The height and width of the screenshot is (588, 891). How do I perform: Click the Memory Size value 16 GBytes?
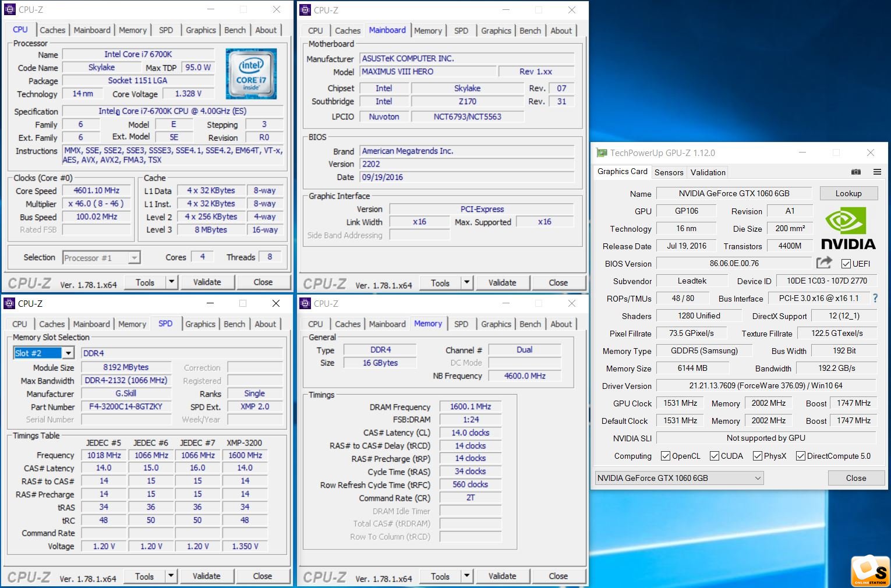(380, 363)
